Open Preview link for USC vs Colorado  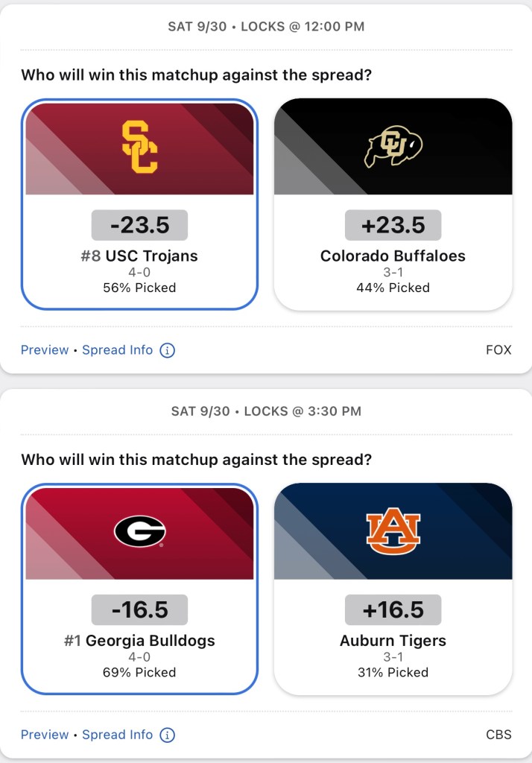tap(45, 350)
